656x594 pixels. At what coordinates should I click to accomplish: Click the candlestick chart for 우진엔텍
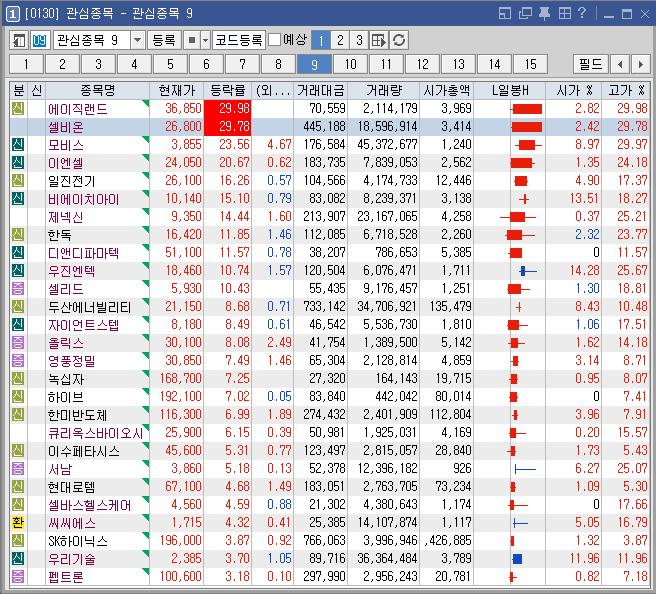coord(528,271)
